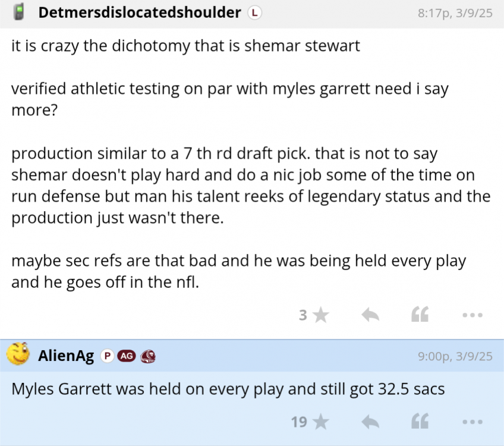Star AlienAg's Myles Garrett reply
The width and height of the screenshot is (504, 446).
pos(320,422)
